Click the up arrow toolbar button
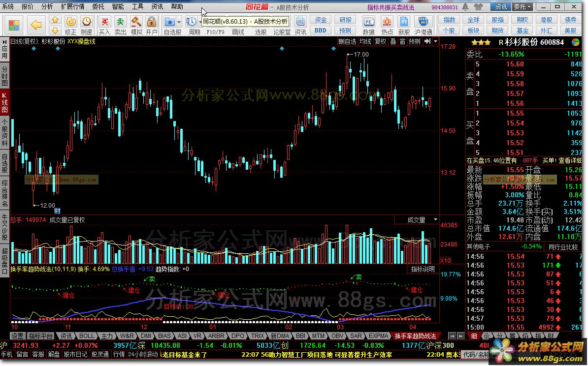588x366 pixels. (x=55, y=20)
